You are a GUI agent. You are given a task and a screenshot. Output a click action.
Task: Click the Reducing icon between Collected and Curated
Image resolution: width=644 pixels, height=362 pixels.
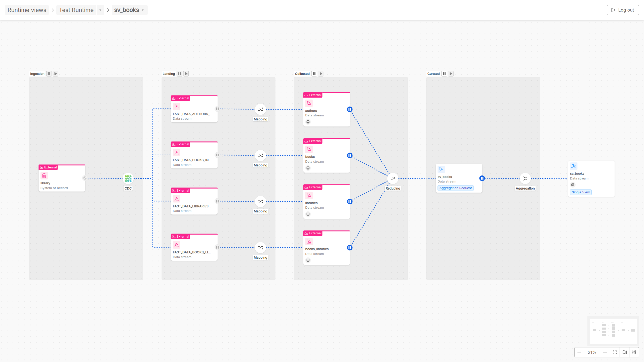coord(393,178)
